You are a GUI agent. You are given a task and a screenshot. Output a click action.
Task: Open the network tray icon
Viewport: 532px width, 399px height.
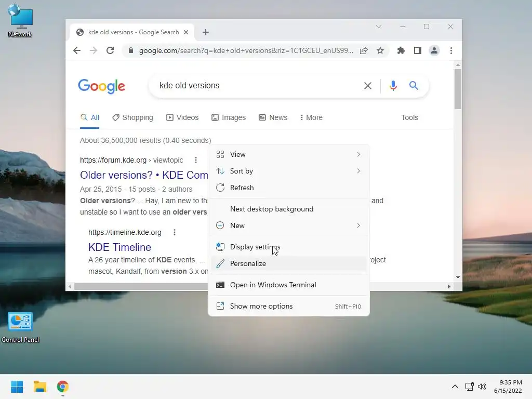[x=470, y=387]
